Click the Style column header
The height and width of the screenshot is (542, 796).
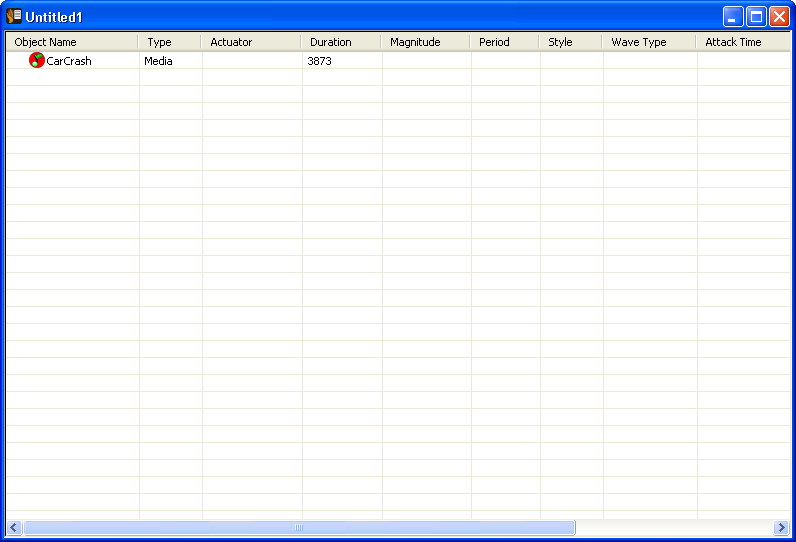[571, 42]
